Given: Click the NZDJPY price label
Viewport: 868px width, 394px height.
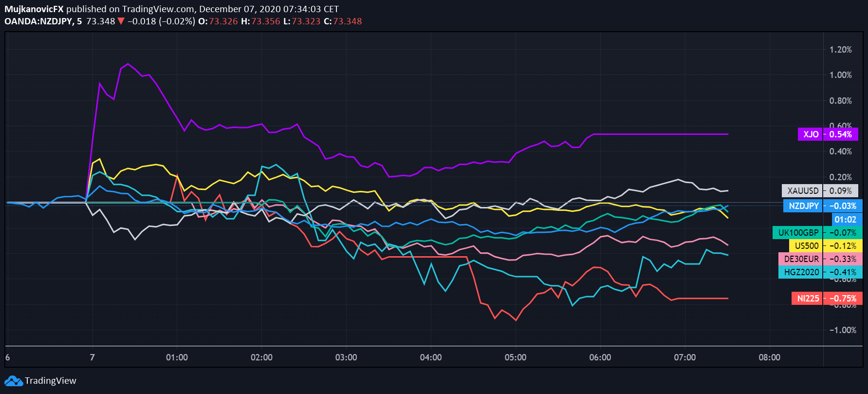Looking at the screenshot, I should click(x=803, y=206).
